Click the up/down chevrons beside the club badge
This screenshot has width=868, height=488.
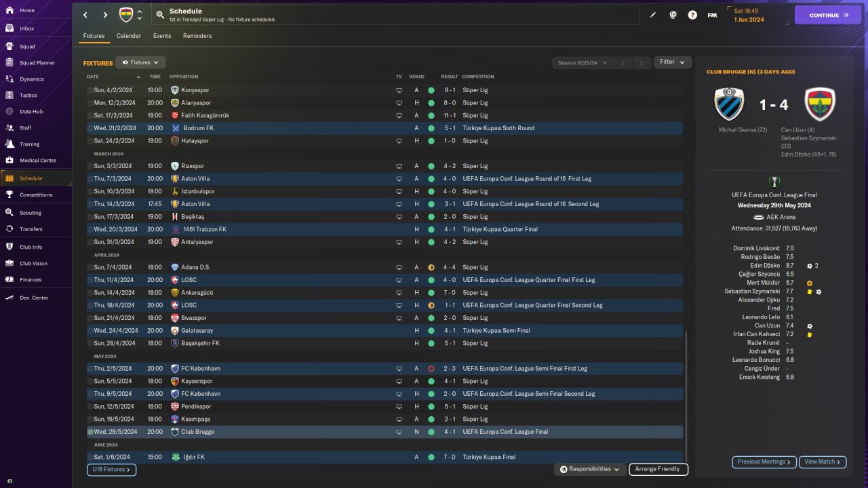tap(140, 15)
